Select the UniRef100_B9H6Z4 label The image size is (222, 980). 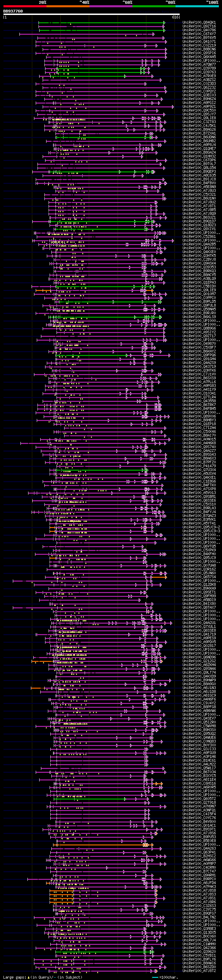coord(199,99)
